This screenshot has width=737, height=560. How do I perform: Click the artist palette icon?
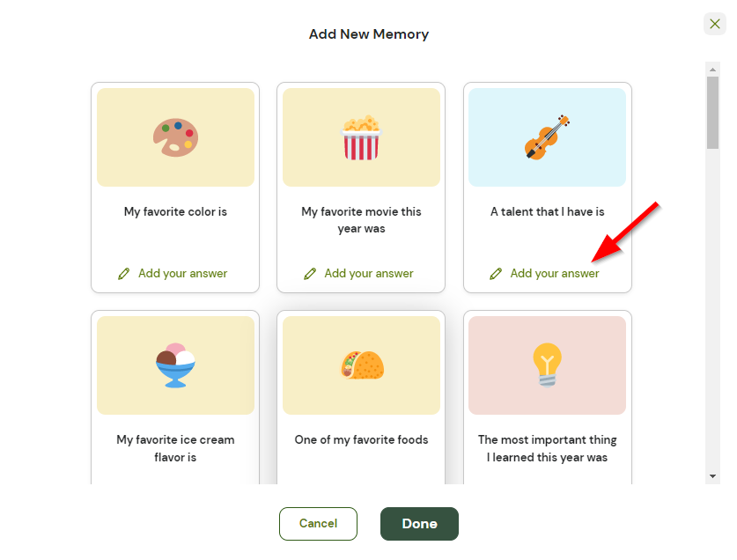pos(175,136)
